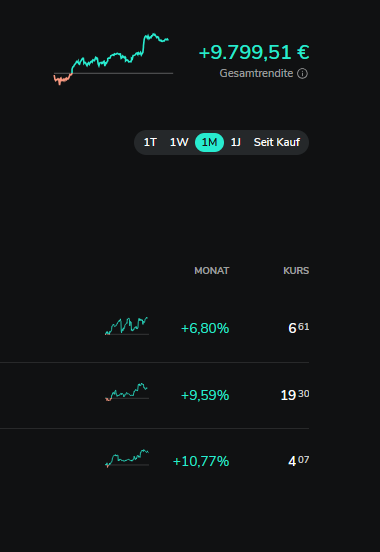Select the Seit Kauf range
Viewport: 380px width, 552px height.
tap(277, 142)
